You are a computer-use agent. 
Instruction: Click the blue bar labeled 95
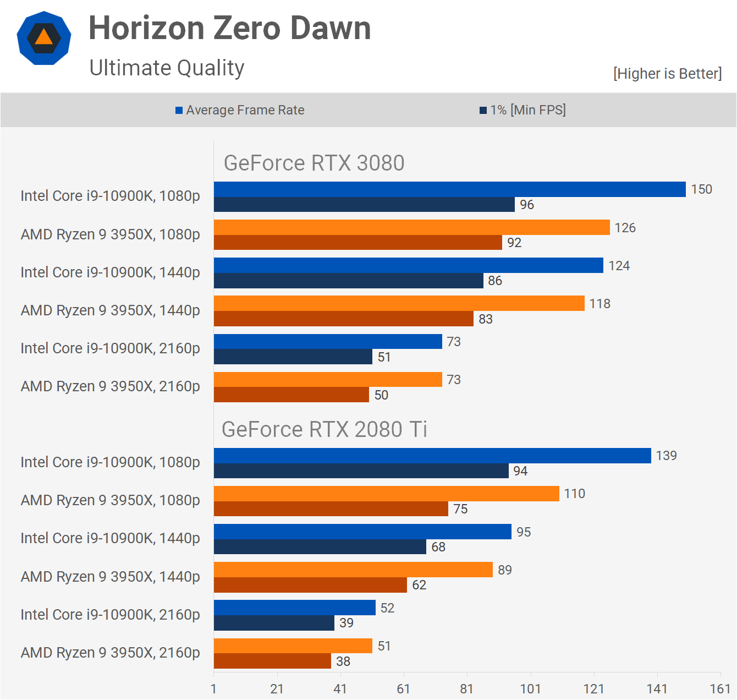[362, 532]
